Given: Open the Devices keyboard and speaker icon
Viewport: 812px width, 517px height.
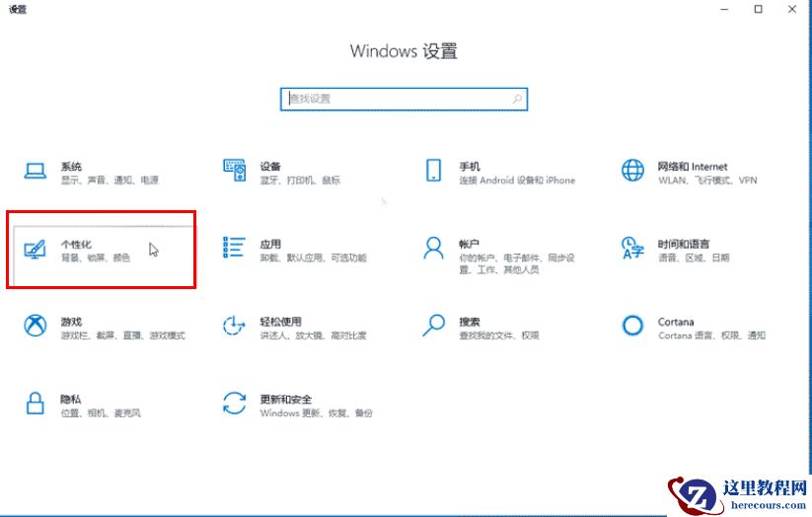Looking at the screenshot, I should coord(234,170).
